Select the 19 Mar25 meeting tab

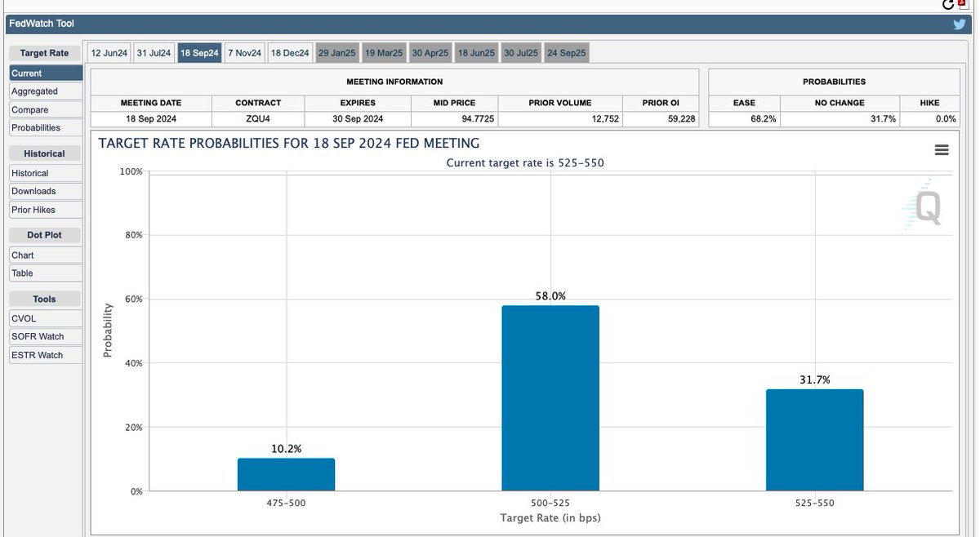pos(384,53)
